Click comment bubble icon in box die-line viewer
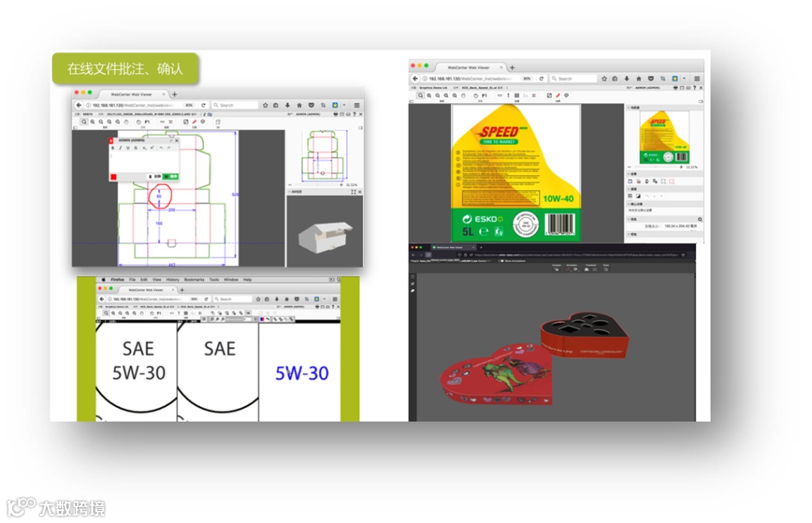The height and width of the screenshot is (523, 812). point(203,122)
